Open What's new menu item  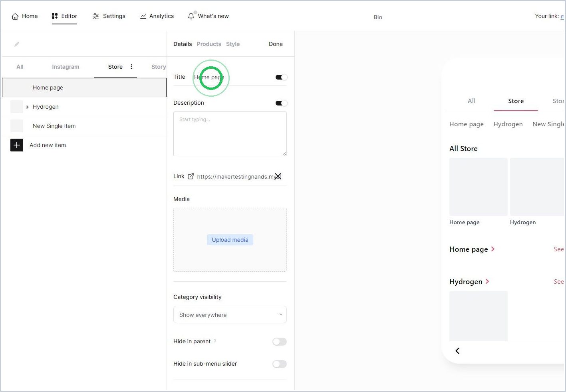coord(208,16)
